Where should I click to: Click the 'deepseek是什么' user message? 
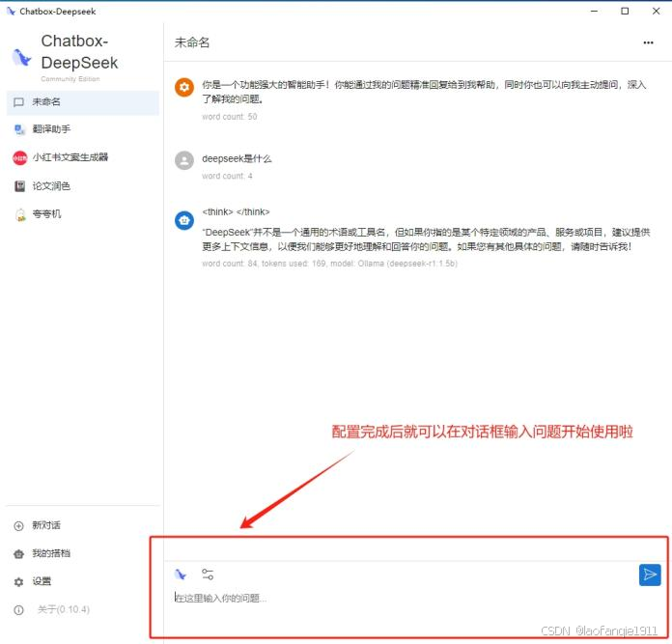click(237, 158)
